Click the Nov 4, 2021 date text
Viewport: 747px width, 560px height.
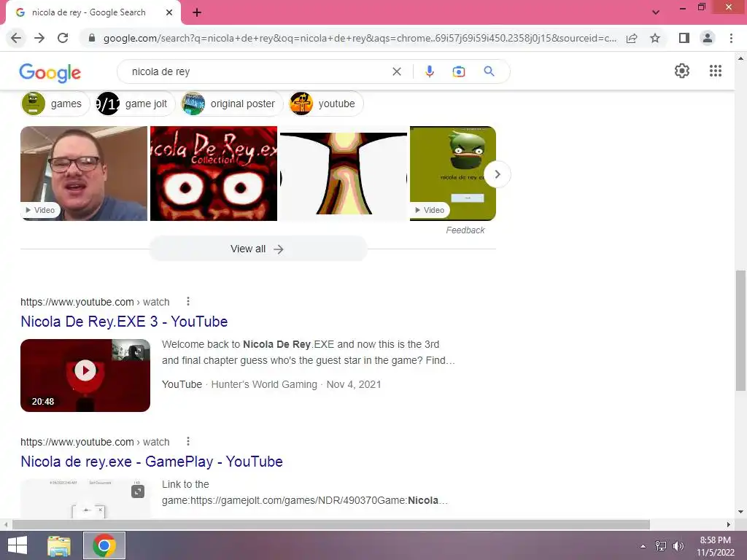point(354,384)
